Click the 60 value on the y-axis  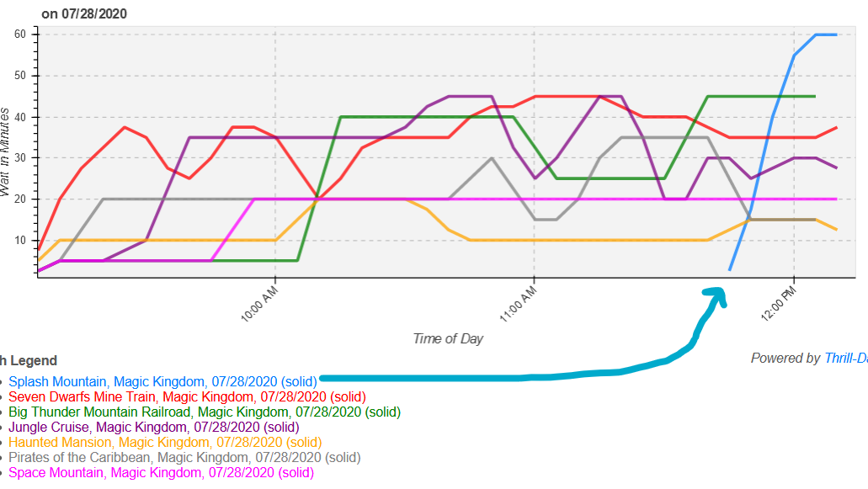click(20, 34)
